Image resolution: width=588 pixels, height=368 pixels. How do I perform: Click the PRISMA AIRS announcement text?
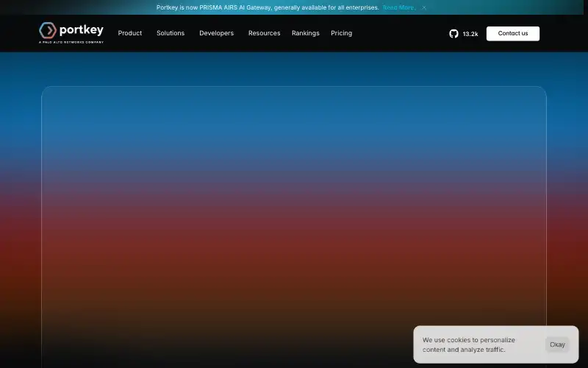268,7
